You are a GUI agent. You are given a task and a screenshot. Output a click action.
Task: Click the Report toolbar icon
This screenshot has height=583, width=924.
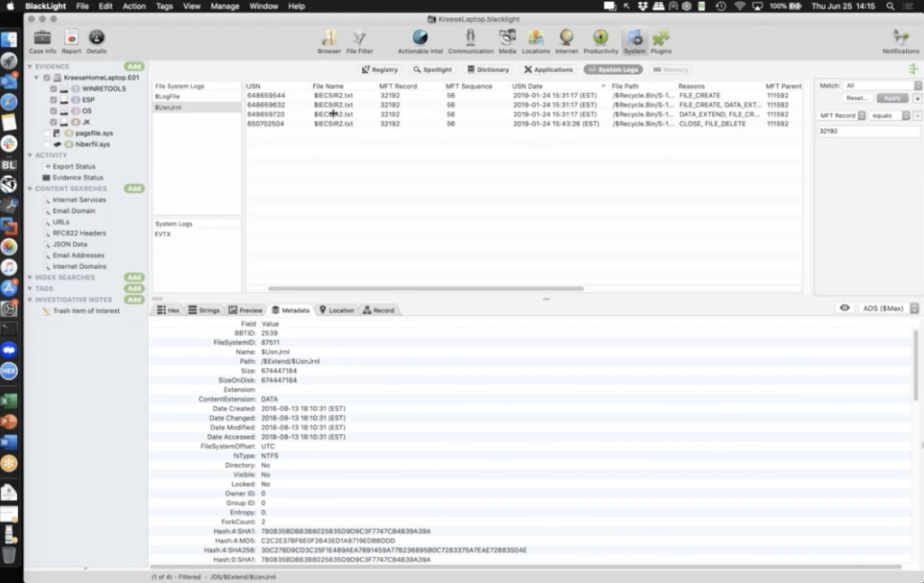(x=71, y=42)
